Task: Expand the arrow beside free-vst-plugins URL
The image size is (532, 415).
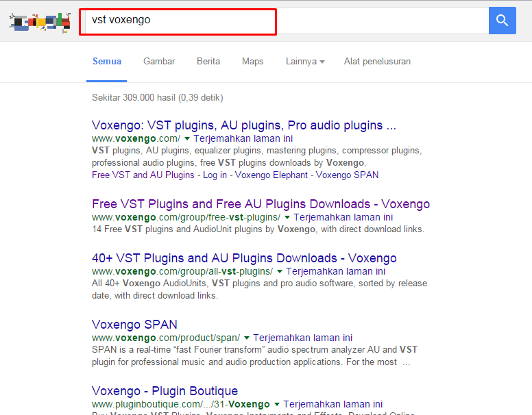Action: pyautogui.click(x=287, y=217)
